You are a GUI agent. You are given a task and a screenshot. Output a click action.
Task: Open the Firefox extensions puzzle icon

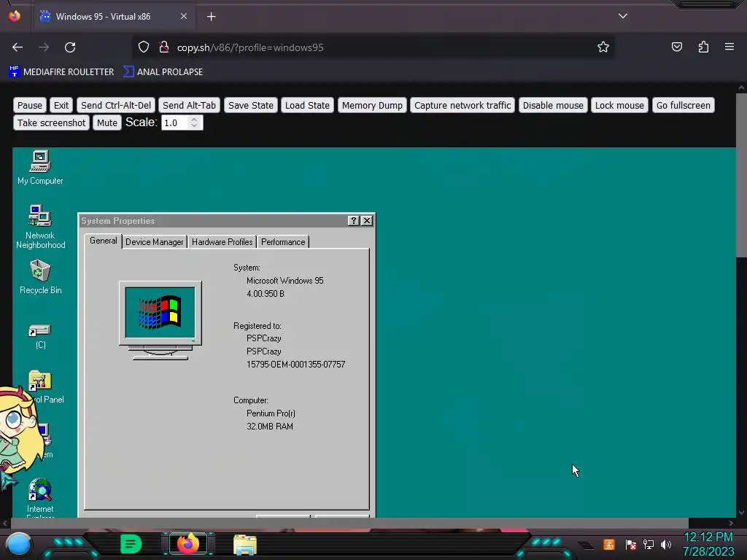[x=703, y=47]
